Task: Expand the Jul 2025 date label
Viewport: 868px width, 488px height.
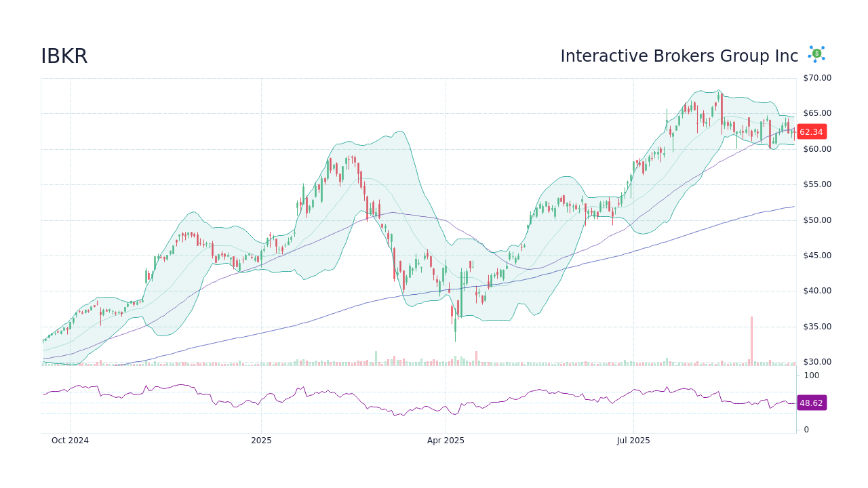Action: pyautogui.click(x=633, y=440)
